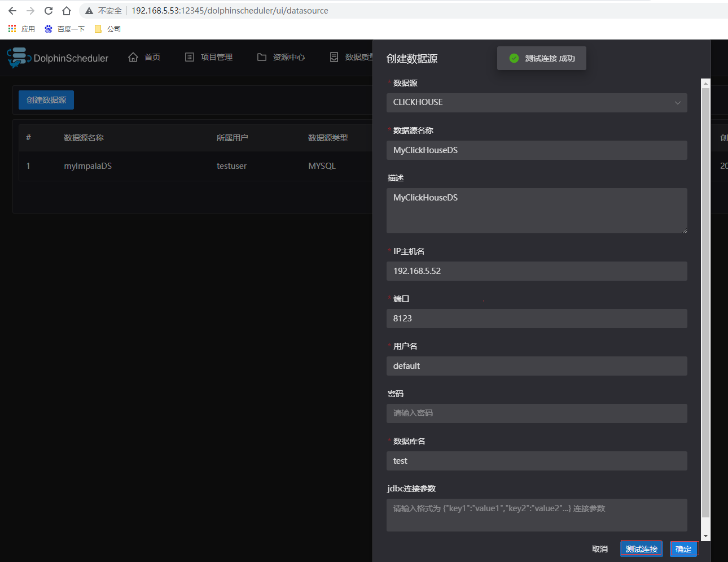
Task: Click the insecure warning triangle icon
Action: click(89, 11)
